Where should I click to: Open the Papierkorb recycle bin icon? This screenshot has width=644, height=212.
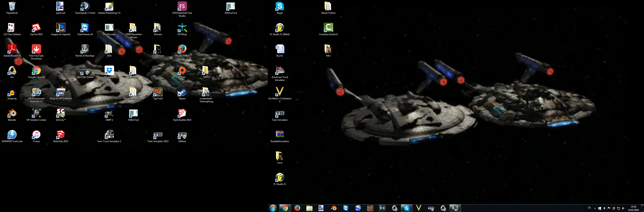click(x=12, y=8)
